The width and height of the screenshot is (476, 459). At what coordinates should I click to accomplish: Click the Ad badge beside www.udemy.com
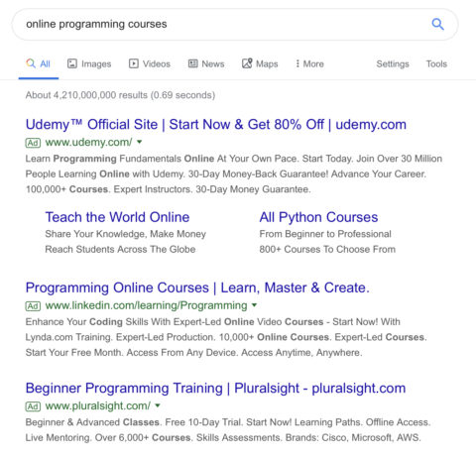pos(33,143)
